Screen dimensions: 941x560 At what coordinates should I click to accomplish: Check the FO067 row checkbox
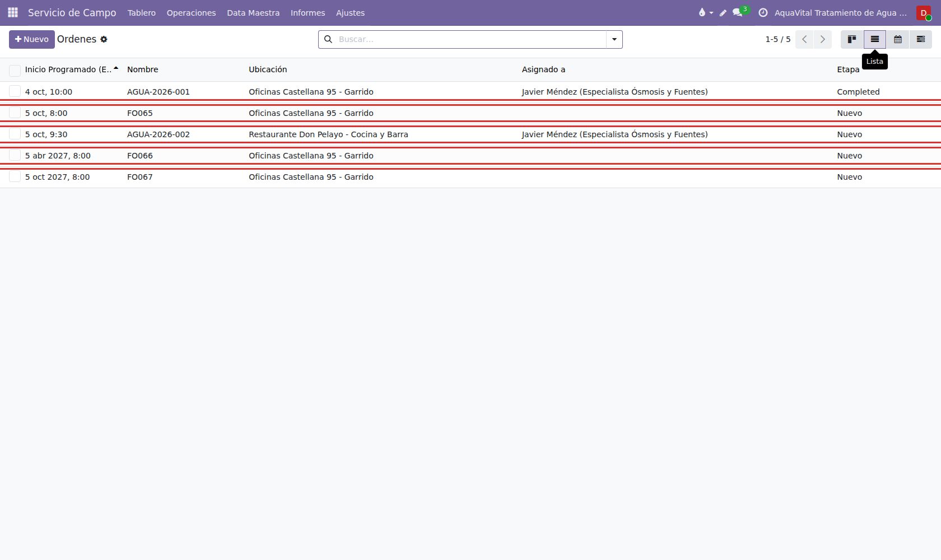(x=15, y=176)
